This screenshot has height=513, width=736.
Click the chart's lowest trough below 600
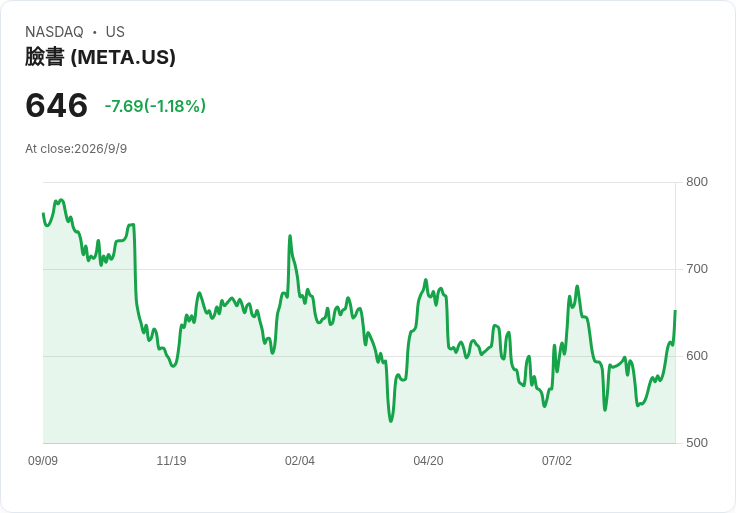click(391, 421)
